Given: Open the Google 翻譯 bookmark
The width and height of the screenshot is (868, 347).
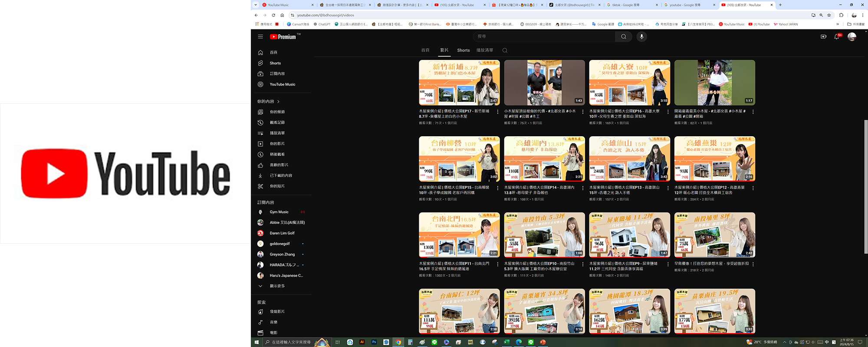Looking at the screenshot, I should [603, 24].
